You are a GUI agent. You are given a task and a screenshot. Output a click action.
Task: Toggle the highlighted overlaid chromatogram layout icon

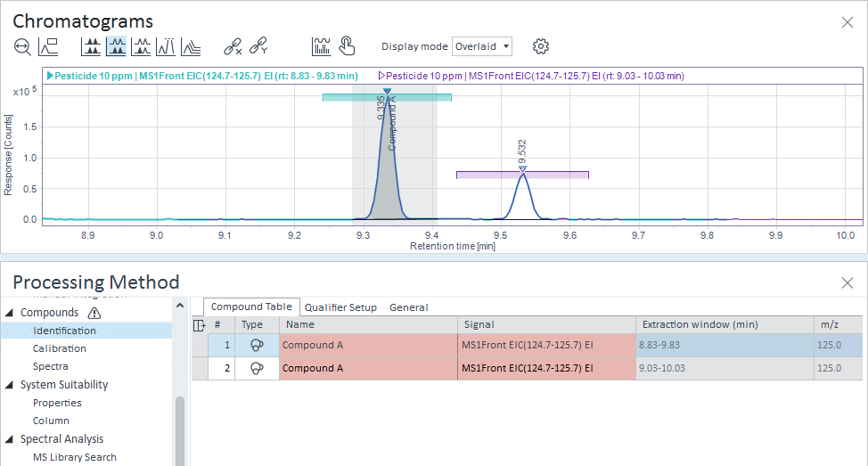[x=116, y=47]
